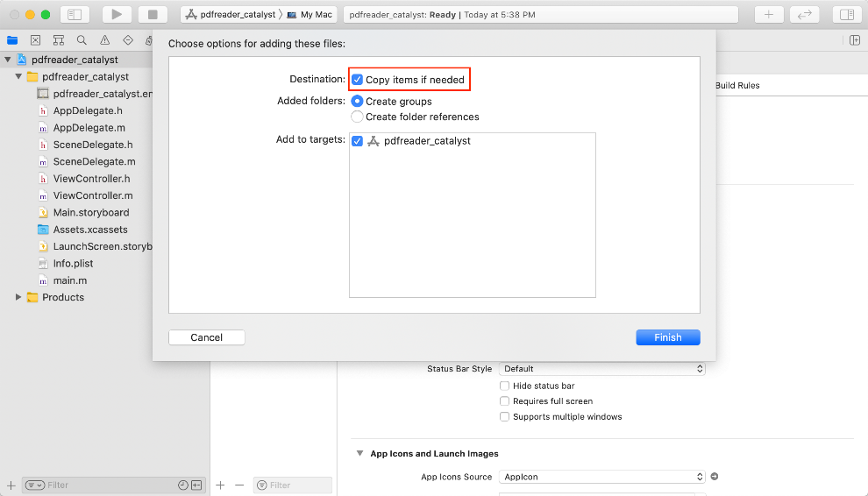
Task: Click the Run (play) button in toolbar
Action: click(117, 15)
